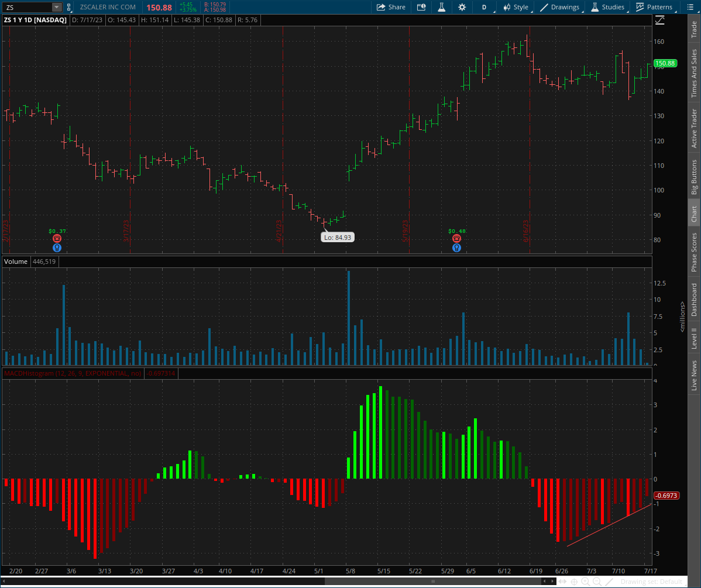Open the Style candlestick menu

[516, 7]
